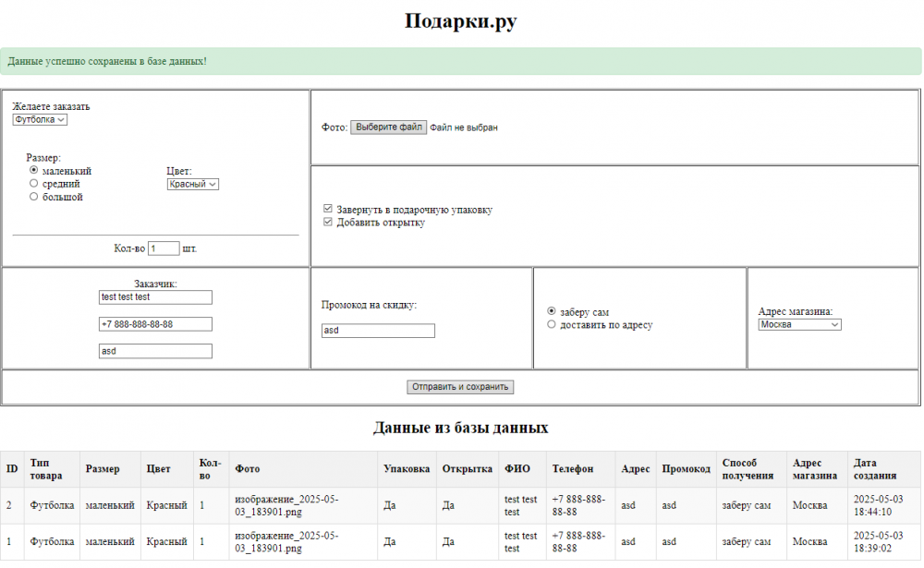Choose the средний size option
The image size is (924, 568).
click(34, 183)
